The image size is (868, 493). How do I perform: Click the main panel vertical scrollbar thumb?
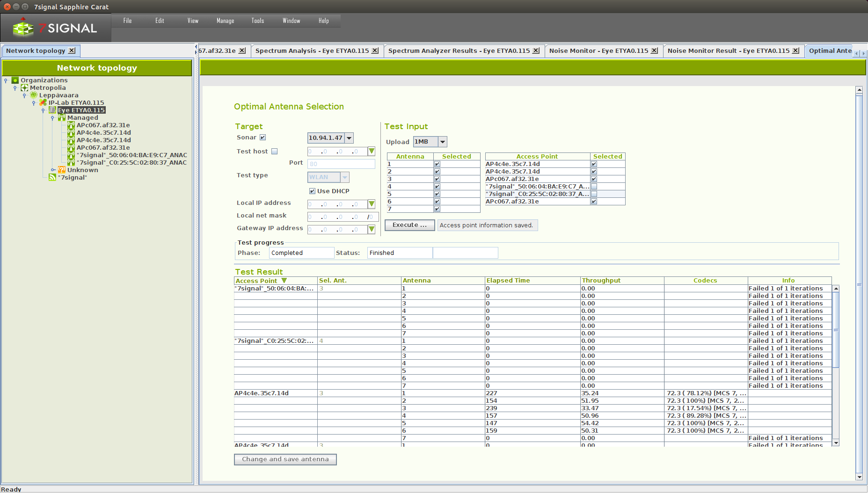pos(859,284)
